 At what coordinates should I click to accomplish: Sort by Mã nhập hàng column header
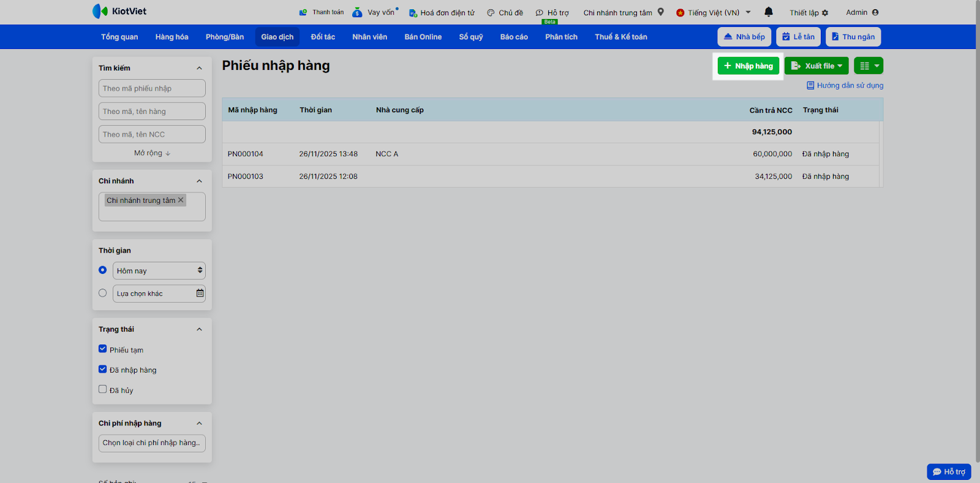pos(253,110)
